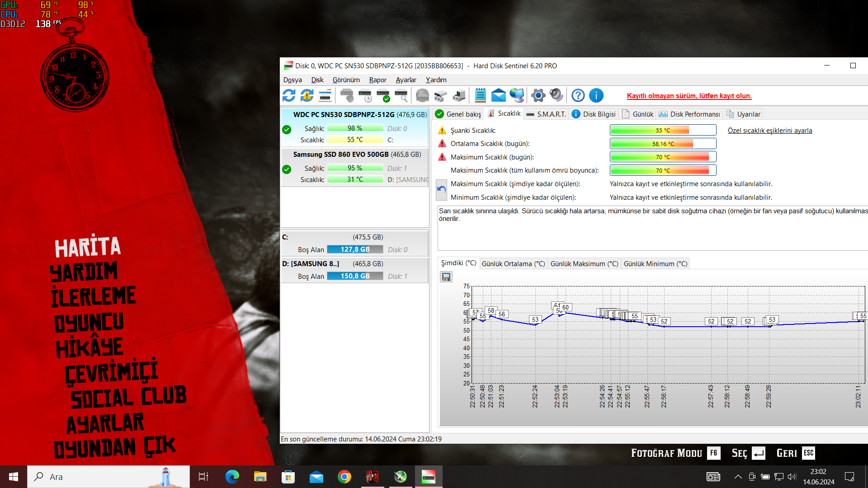Click the refresh-with-warning toolbar icon
The image size is (868, 488).
click(x=307, y=96)
